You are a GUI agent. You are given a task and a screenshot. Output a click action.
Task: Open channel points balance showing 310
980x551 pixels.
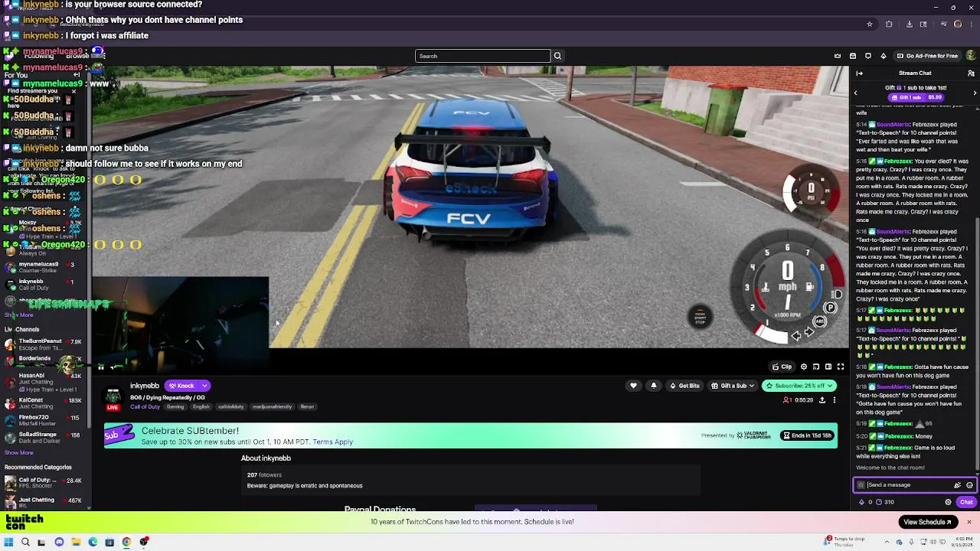pos(886,502)
